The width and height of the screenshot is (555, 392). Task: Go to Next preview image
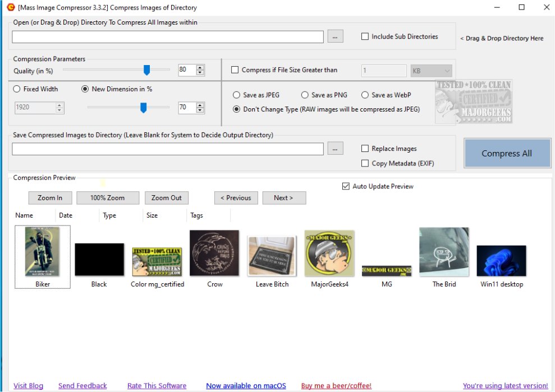(x=284, y=198)
